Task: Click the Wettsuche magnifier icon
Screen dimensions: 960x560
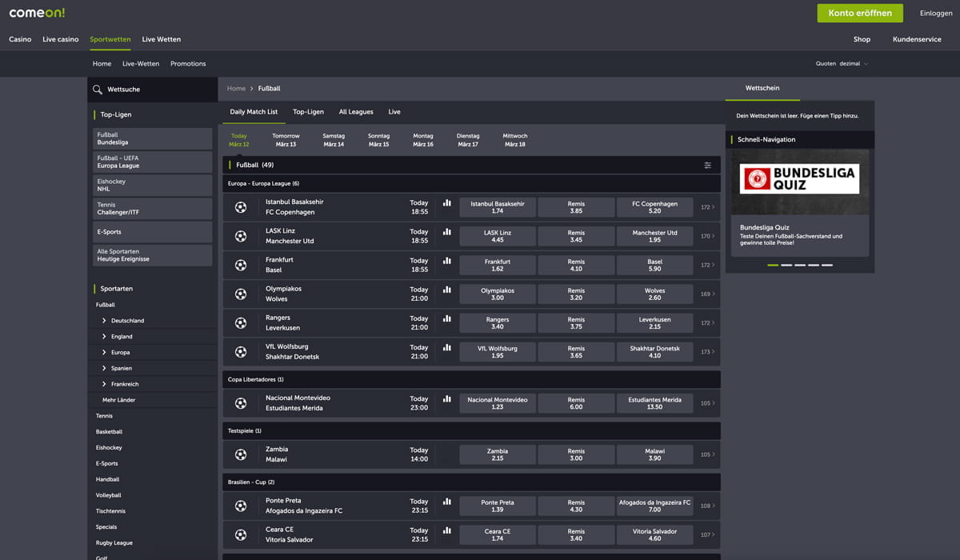Action: 98,90
